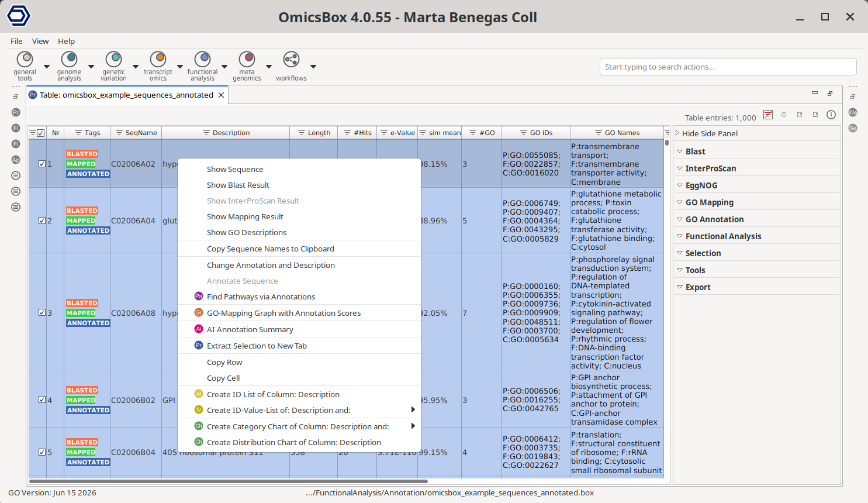868x503 pixels.
Task: Select Find Pathways via Annotations
Action: point(299,297)
